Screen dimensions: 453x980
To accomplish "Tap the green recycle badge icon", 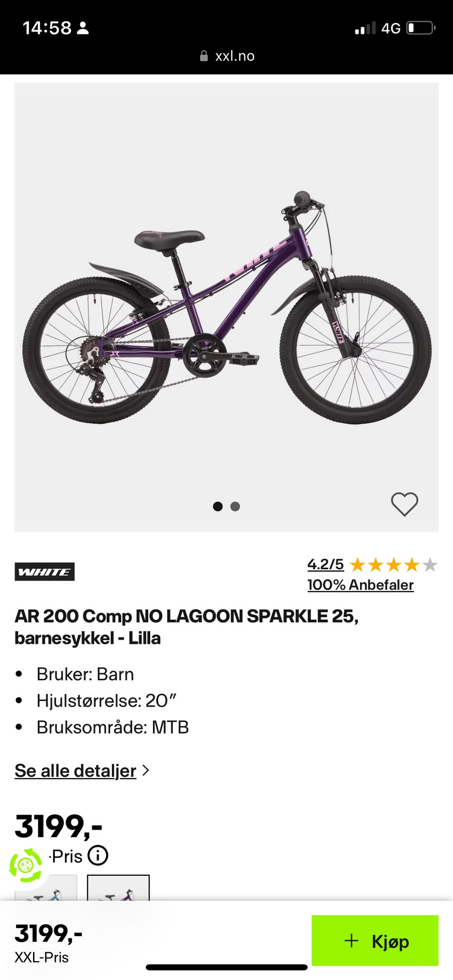I will pos(25,865).
